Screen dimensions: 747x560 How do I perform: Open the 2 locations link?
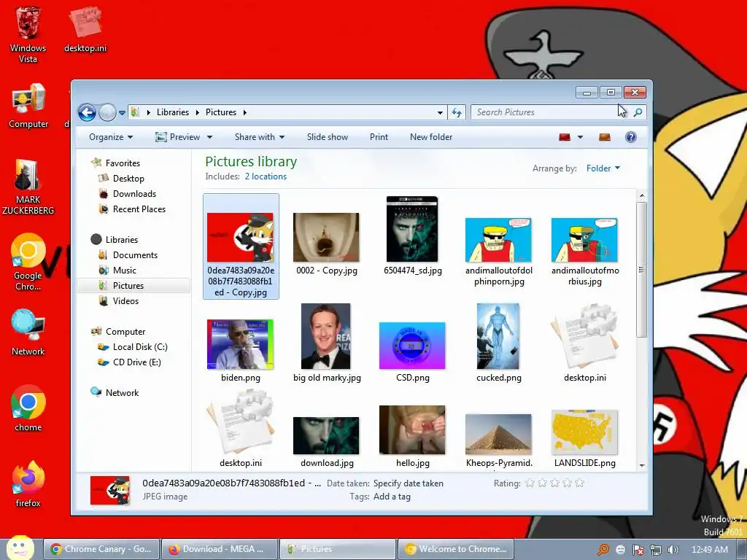pos(266,176)
